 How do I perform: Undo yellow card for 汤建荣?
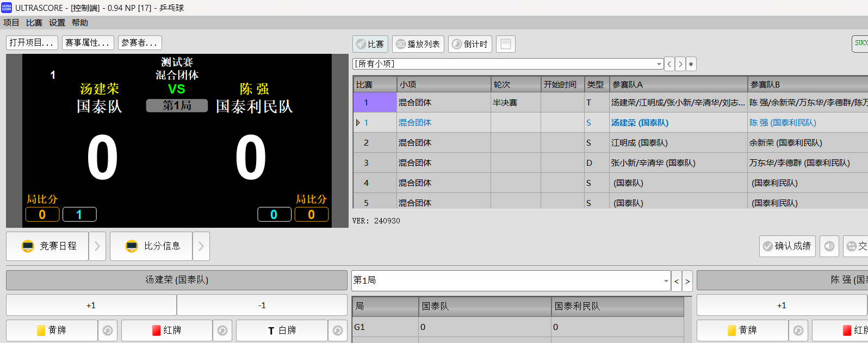(108, 330)
